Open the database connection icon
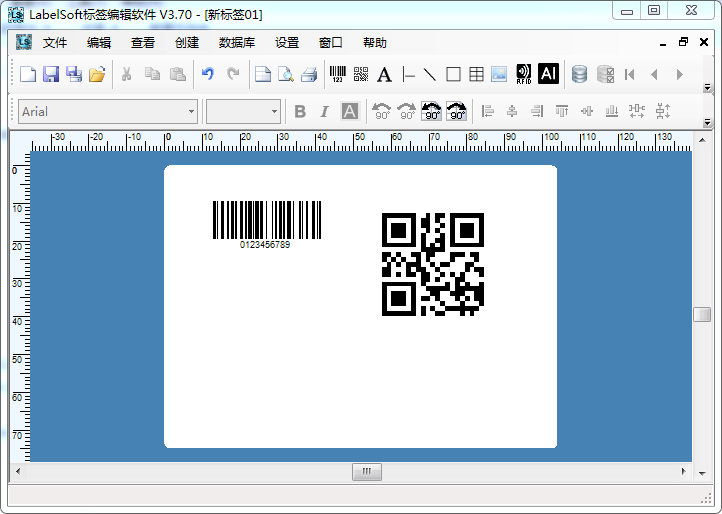Image resolution: width=722 pixels, height=514 pixels. point(579,74)
